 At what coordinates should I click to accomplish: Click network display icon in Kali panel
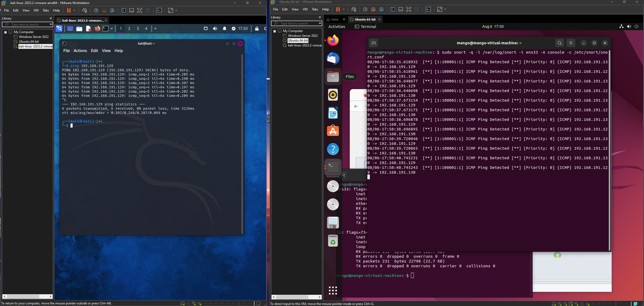point(206,29)
